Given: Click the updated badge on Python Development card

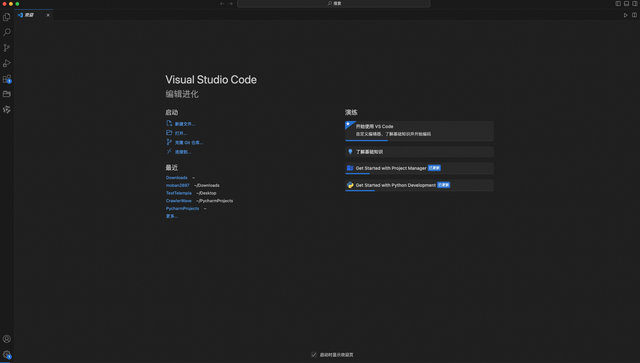Looking at the screenshot, I should [444, 185].
